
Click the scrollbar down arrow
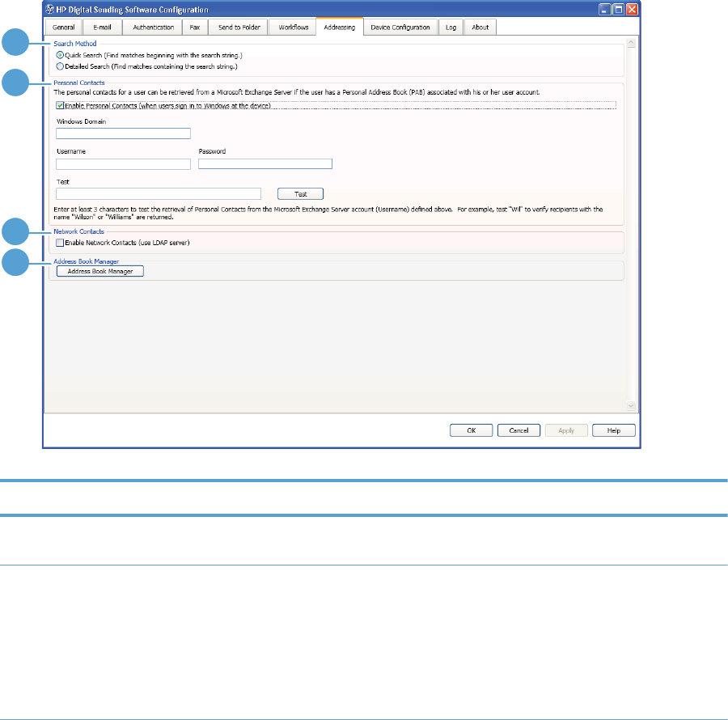(631, 406)
